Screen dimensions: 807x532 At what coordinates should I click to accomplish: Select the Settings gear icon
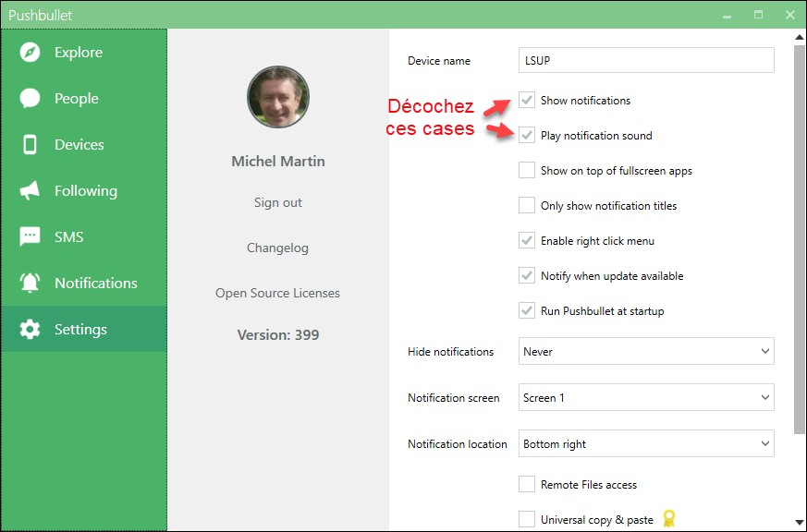[x=31, y=330]
